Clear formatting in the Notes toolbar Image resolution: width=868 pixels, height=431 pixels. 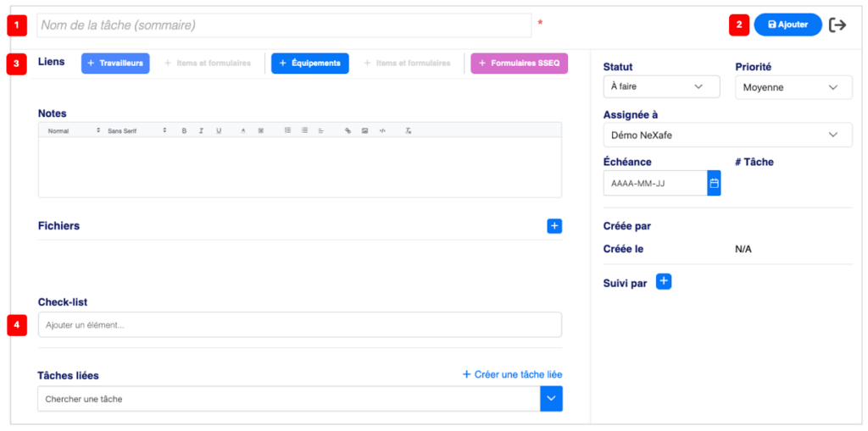(x=408, y=131)
